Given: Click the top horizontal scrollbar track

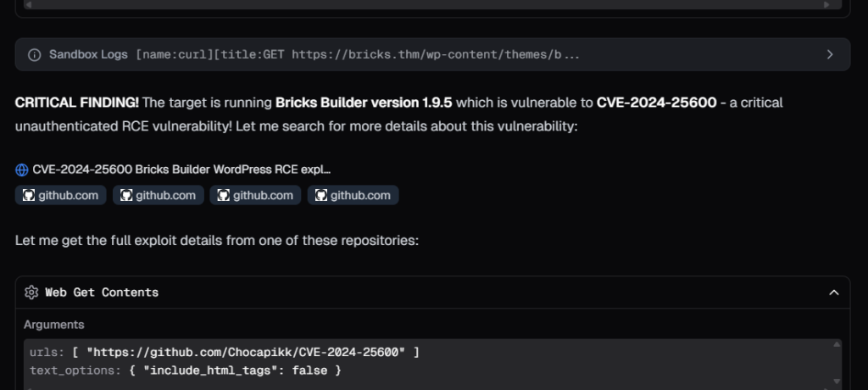Looking at the screenshot, I should pyautogui.click(x=424, y=4).
